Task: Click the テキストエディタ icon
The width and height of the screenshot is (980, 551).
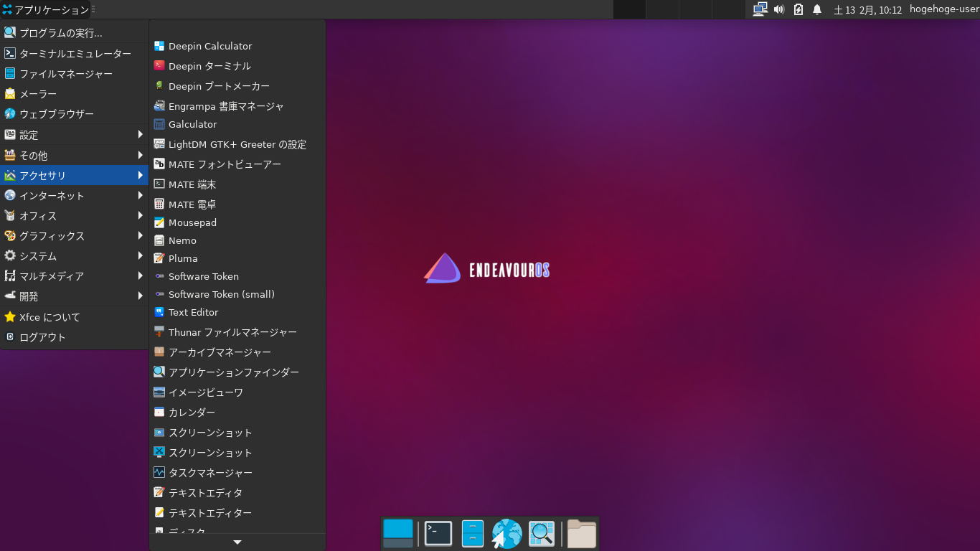Action: [159, 493]
